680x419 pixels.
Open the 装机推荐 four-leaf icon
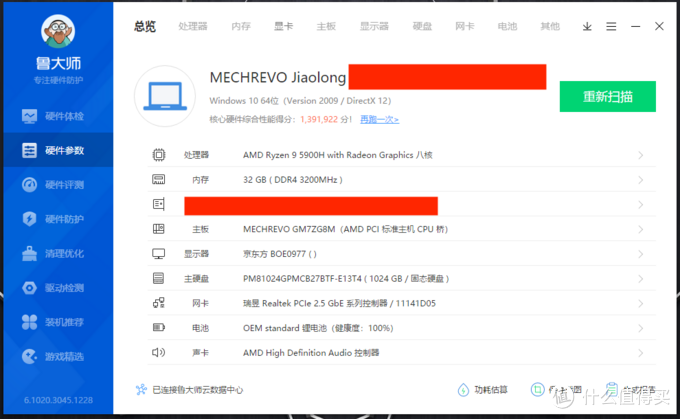point(29,322)
